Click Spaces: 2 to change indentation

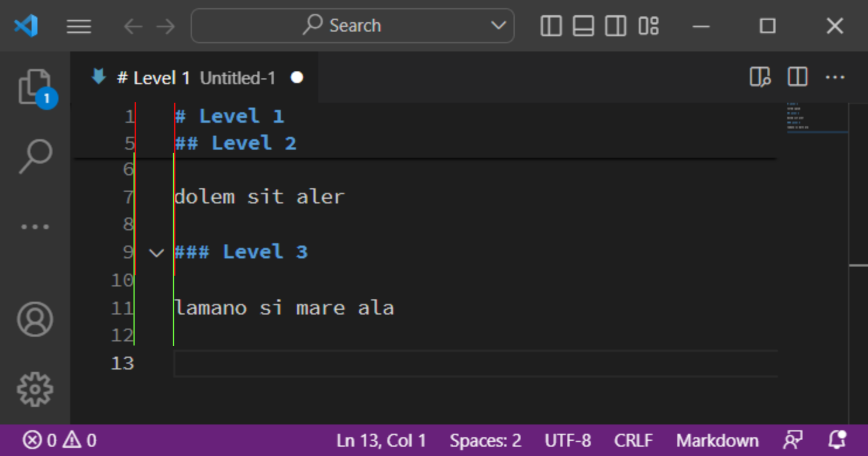484,440
